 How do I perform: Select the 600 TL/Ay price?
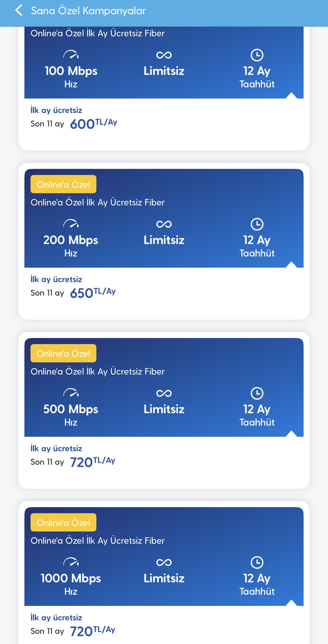(x=93, y=124)
